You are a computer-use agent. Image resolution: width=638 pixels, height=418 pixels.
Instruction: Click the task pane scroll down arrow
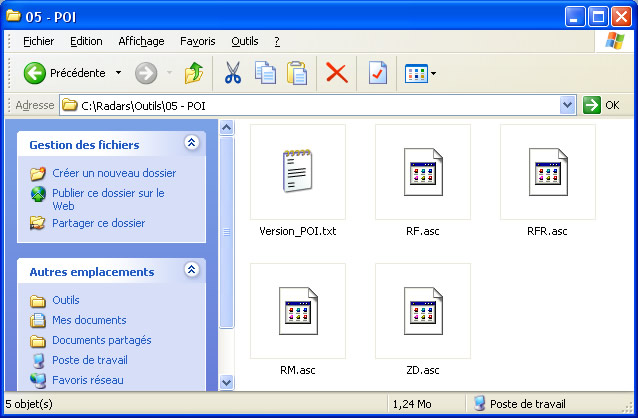(x=227, y=383)
